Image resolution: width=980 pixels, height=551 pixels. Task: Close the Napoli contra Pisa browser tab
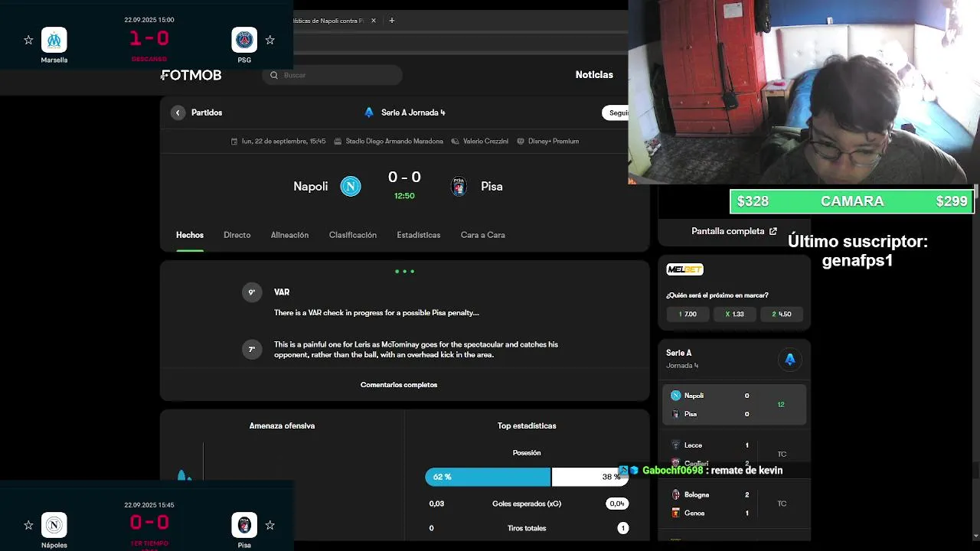coord(374,21)
